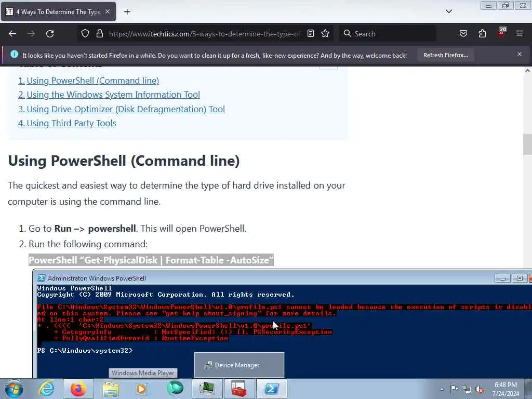532x399 pixels.
Task: Open the green round app taskbar icon
Action: (175, 389)
